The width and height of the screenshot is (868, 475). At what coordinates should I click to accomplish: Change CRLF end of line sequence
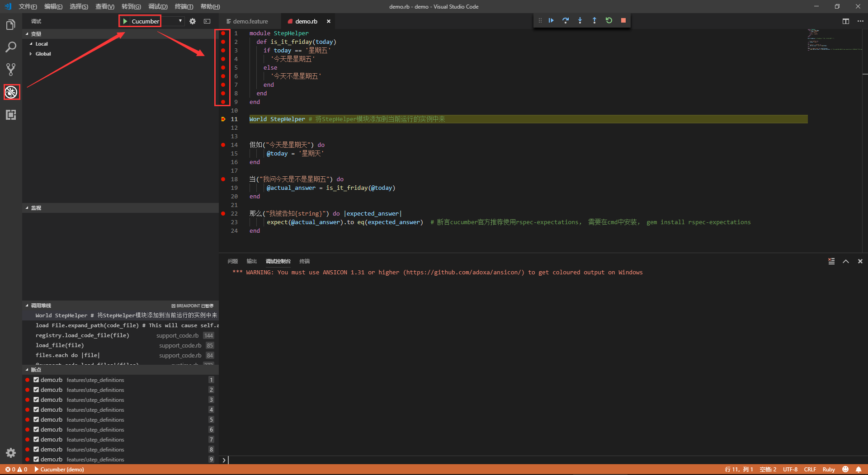tap(810, 470)
